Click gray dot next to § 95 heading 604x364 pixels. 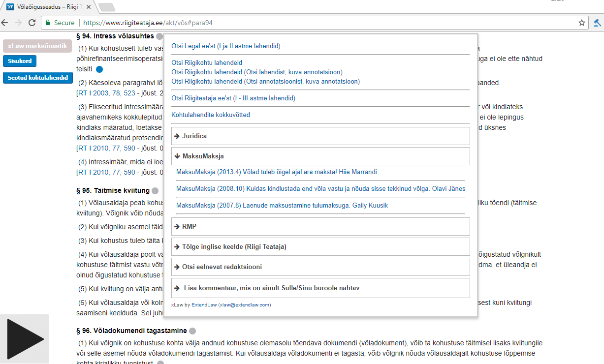pos(155,191)
